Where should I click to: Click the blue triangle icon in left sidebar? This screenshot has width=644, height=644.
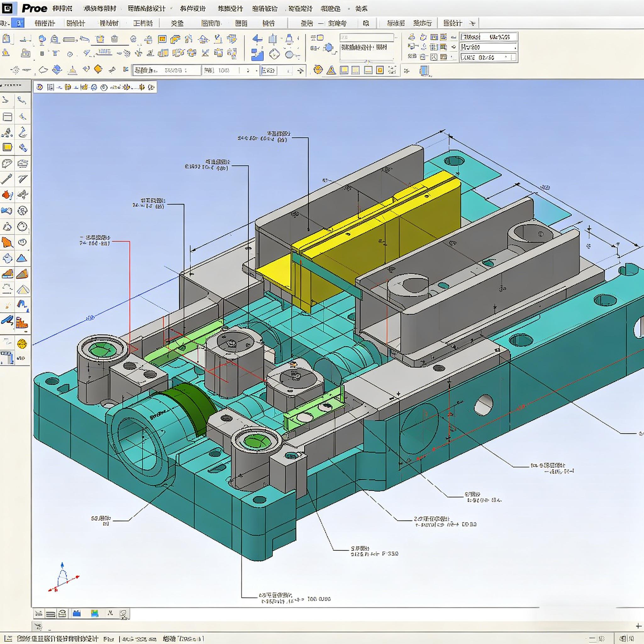(x=22, y=258)
